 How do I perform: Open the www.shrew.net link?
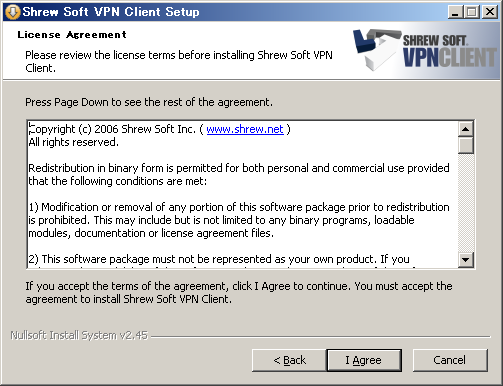coord(245,129)
